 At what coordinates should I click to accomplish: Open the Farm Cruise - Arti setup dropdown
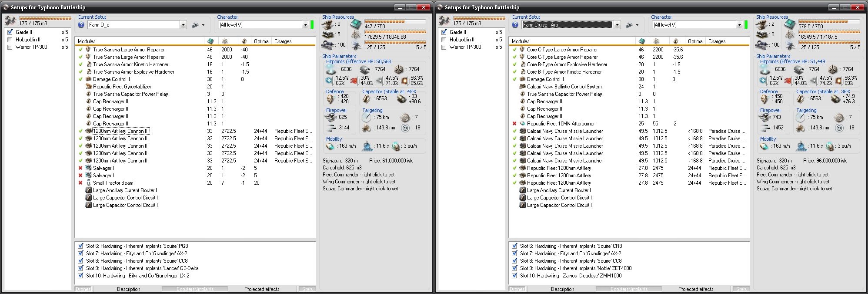click(617, 25)
